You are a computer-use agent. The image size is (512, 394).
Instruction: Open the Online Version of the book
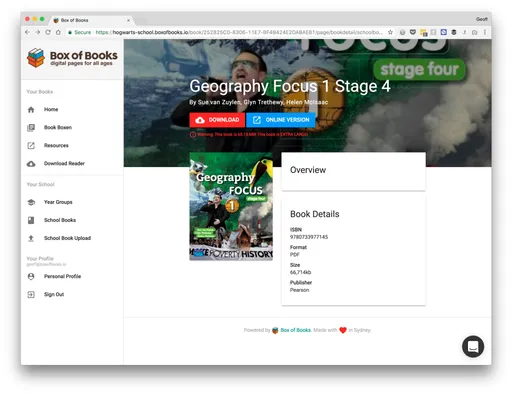point(281,120)
